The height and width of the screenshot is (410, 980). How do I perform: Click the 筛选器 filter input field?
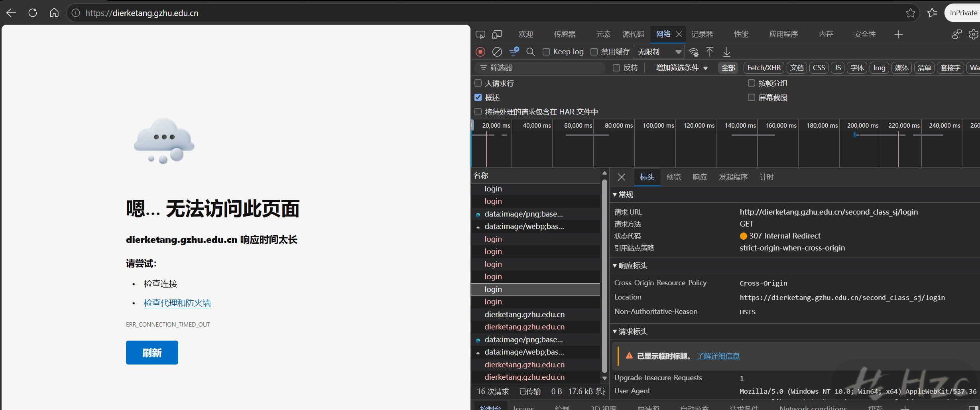(x=541, y=68)
